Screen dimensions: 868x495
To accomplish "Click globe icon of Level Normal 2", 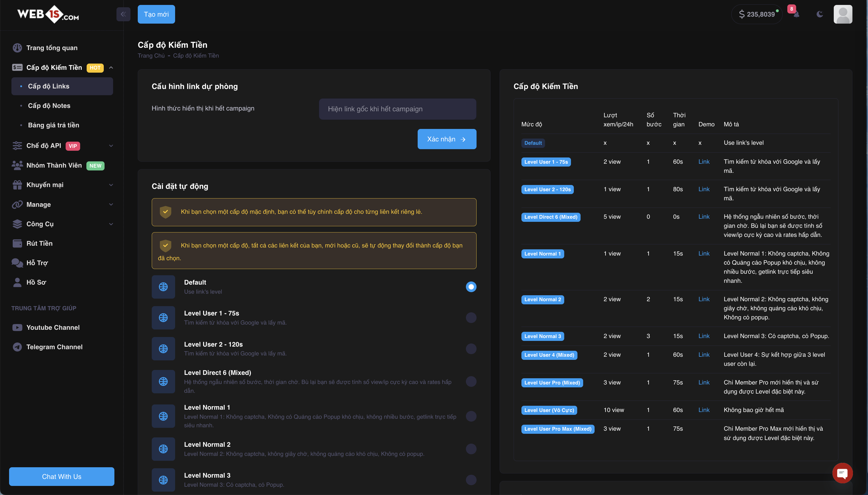I will coord(163,449).
